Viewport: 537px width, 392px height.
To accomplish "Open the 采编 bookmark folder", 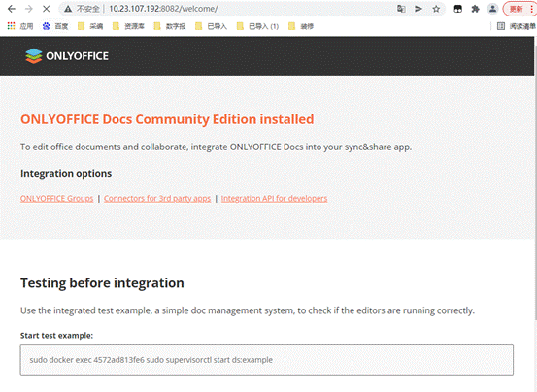I will (90, 26).
